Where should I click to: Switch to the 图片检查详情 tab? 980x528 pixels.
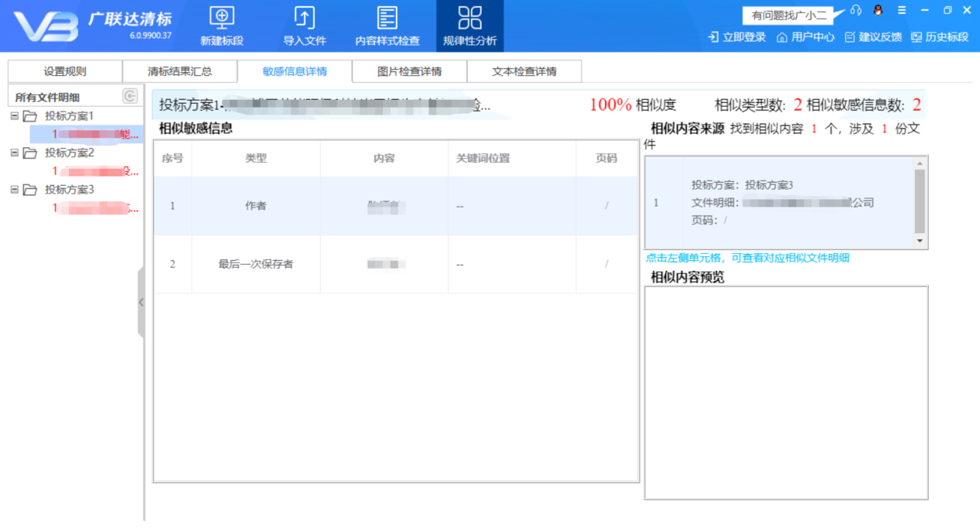coord(409,70)
